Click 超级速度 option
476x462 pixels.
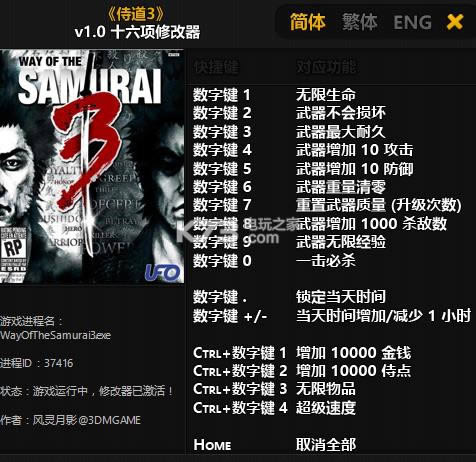tap(326, 407)
